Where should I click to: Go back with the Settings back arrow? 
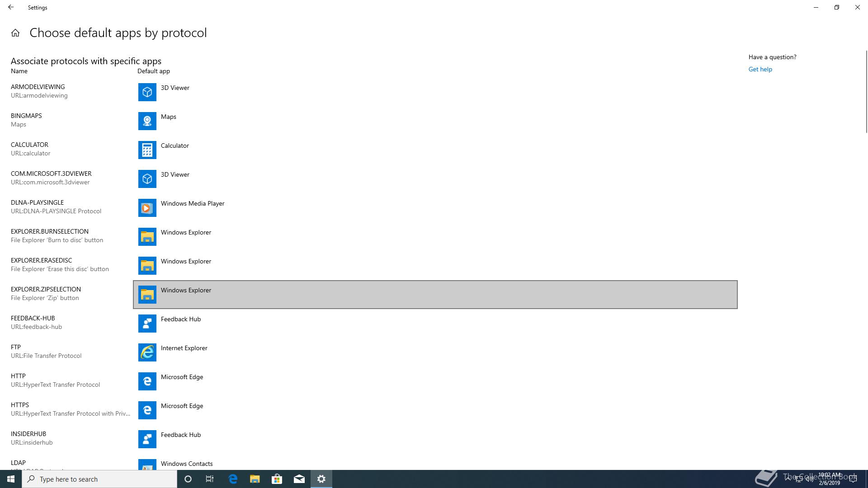11,7
